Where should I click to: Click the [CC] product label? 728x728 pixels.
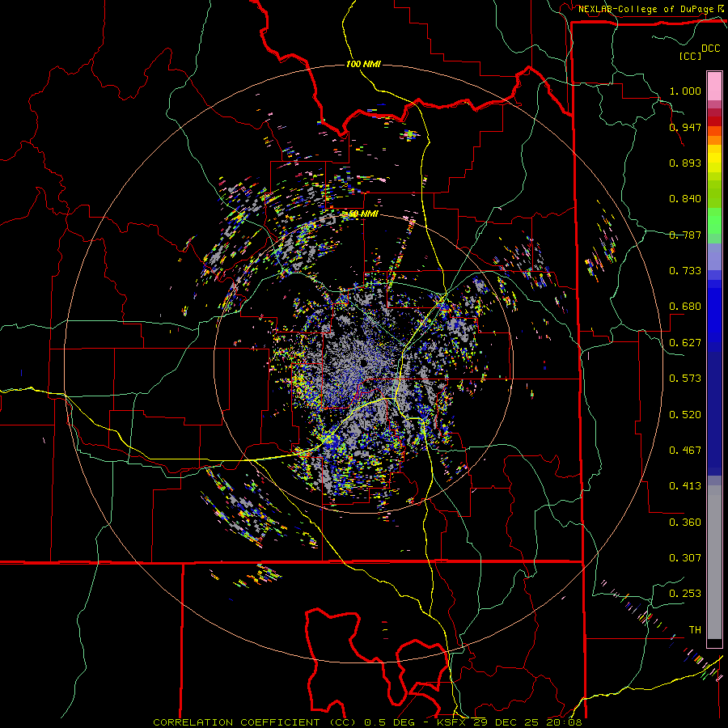(690, 56)
